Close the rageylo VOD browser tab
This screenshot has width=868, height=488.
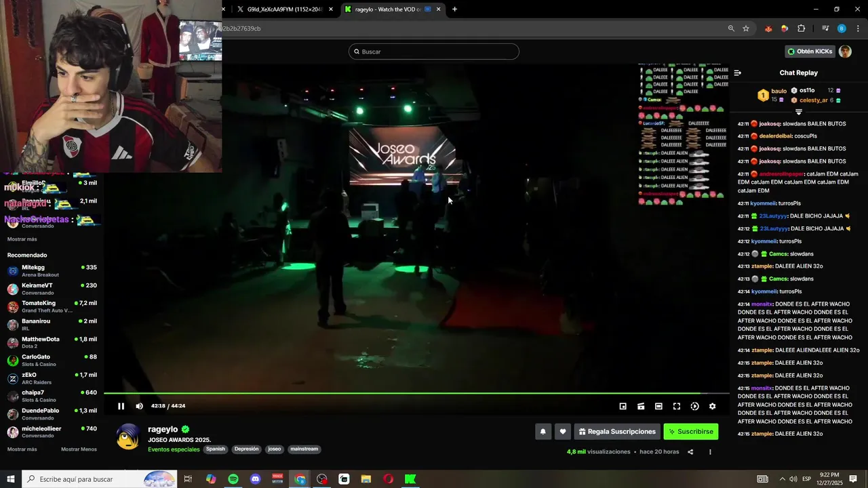pyautogui.click(x=438, y=9)
